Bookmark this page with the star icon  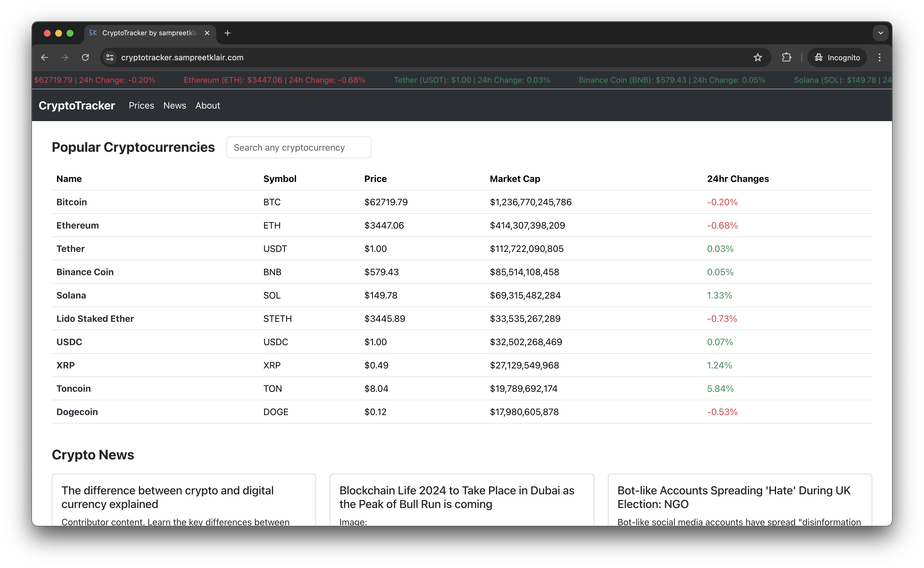(x=758, y=57)
